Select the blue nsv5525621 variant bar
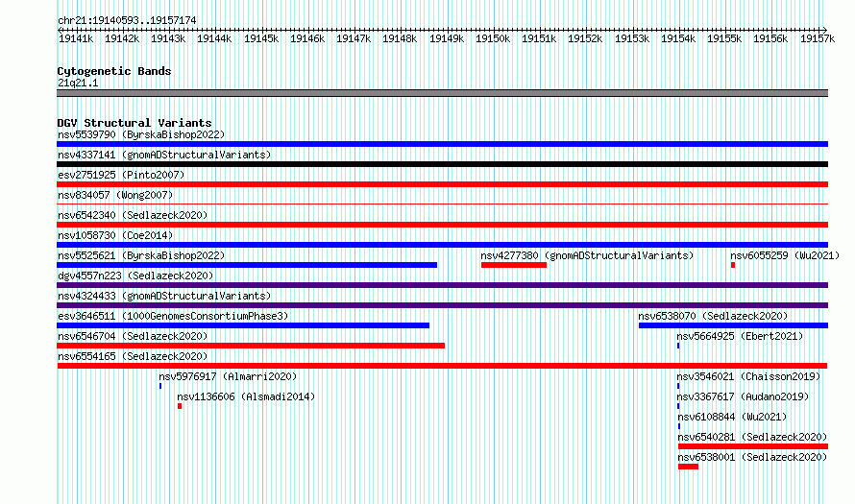 [x=247, y=265]
